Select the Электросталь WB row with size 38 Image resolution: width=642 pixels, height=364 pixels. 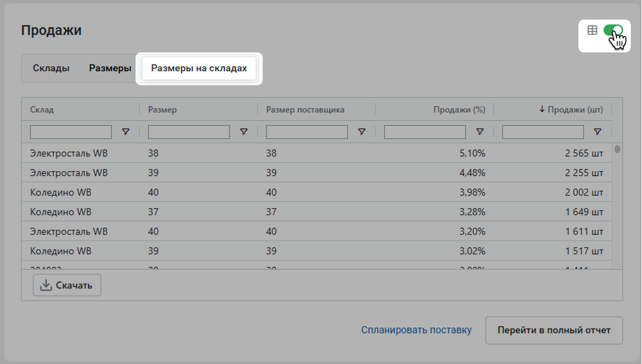(x=316, y=153)
